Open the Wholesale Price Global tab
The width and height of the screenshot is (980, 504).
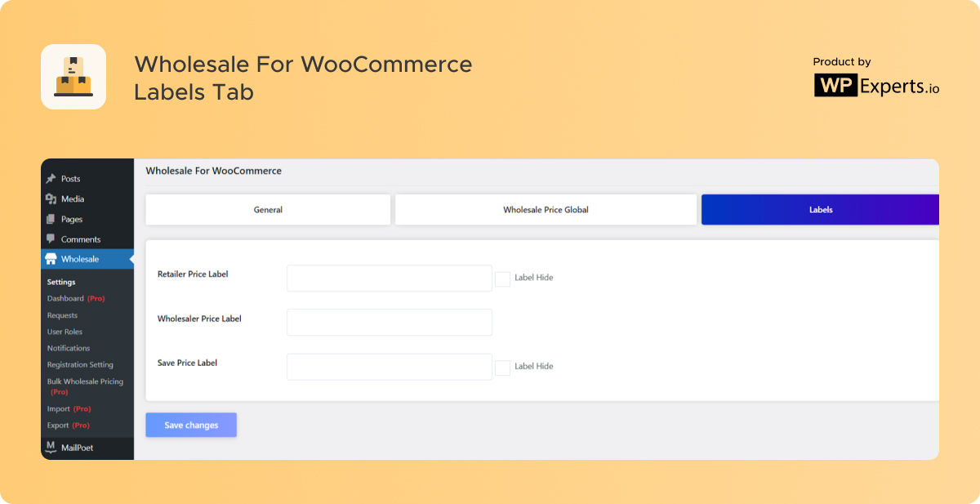546,210
